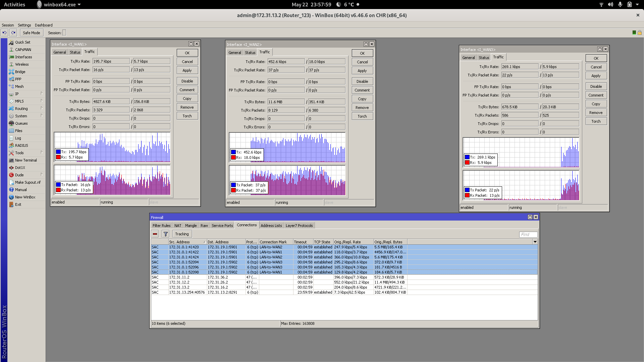Open the Queues sidebar item
The width and height of the screenshot is (644, 362).
point(21,123)
